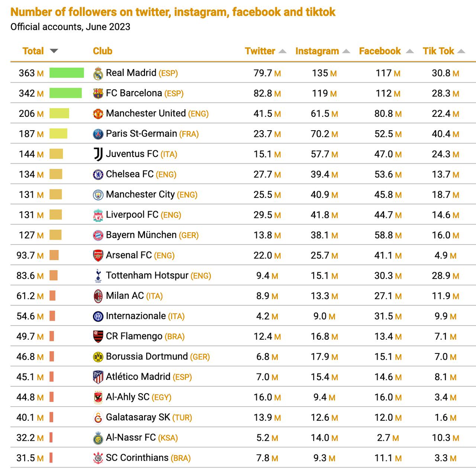Click the Paris St-Germain logo

click(98, 134)
